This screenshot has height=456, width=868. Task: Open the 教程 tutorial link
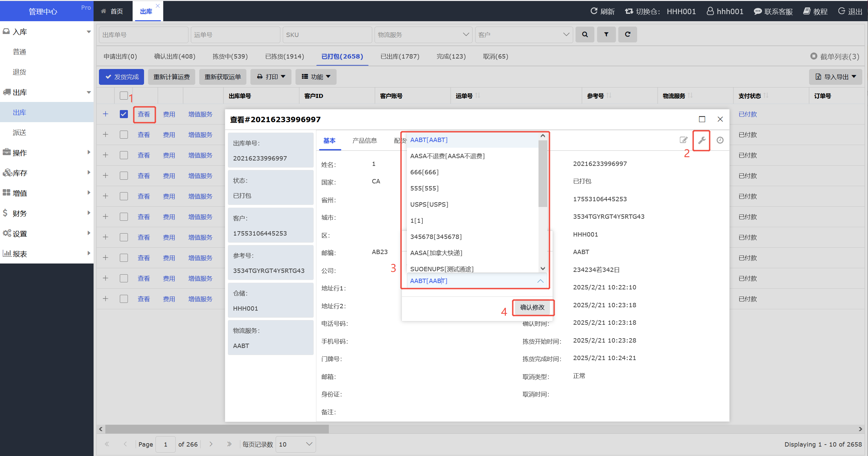coord(815,11)
